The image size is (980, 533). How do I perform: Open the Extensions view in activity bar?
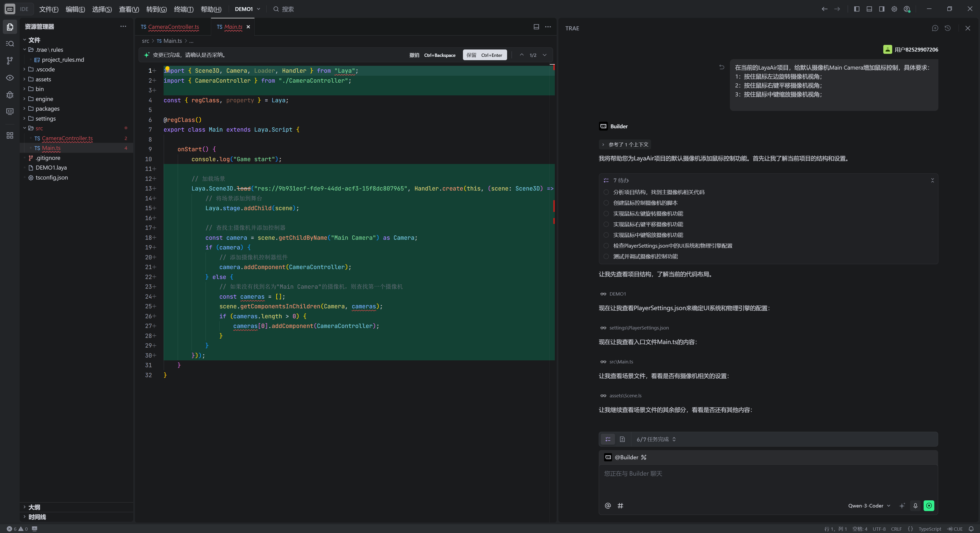click(x=10, y=135)
